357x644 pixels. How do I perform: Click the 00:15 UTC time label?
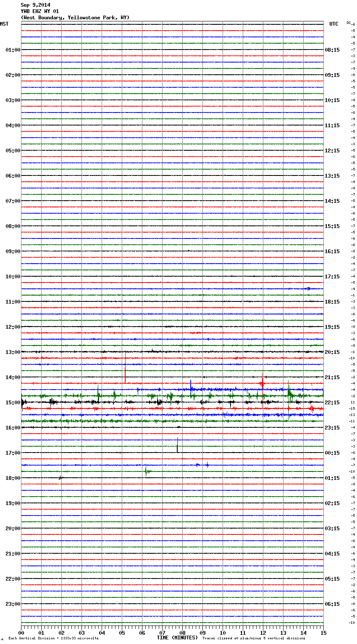(332, 453)
